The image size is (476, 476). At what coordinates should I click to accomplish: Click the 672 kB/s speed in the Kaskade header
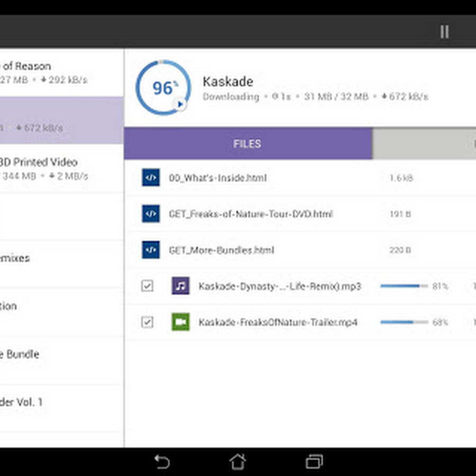405,97
